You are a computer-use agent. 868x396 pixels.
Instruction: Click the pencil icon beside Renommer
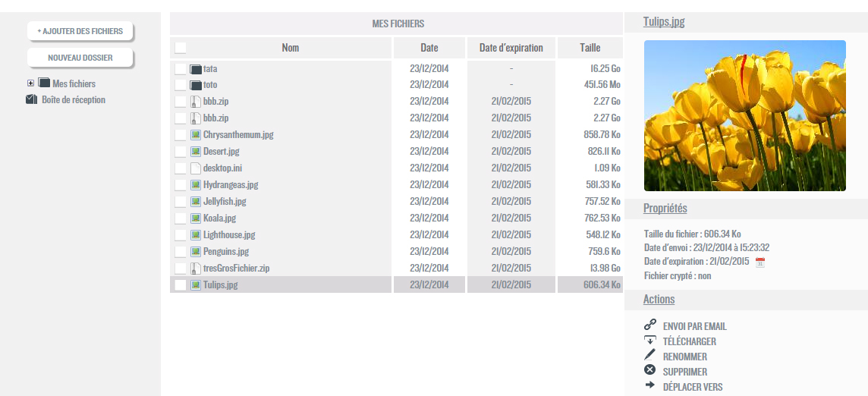click(x=649, y=355)
